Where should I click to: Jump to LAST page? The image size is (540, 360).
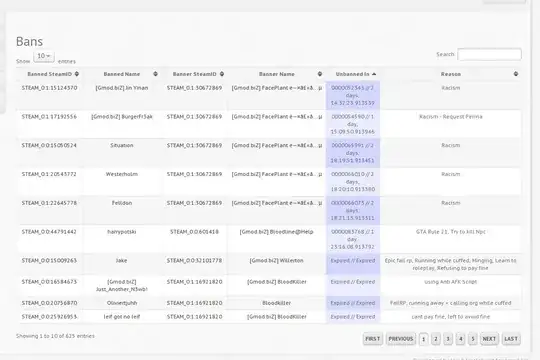pyautogui.click(x=511, y=339)
